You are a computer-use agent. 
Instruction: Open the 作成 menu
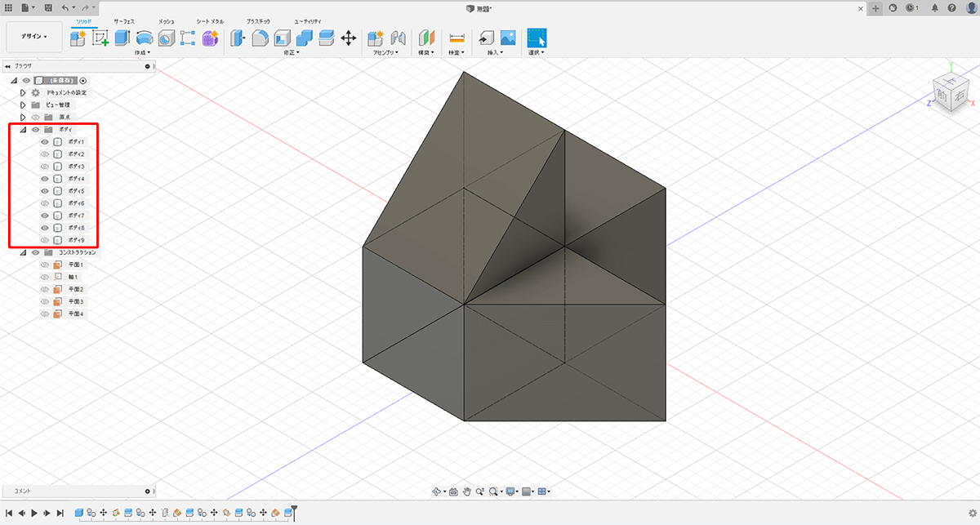[142, 53]
